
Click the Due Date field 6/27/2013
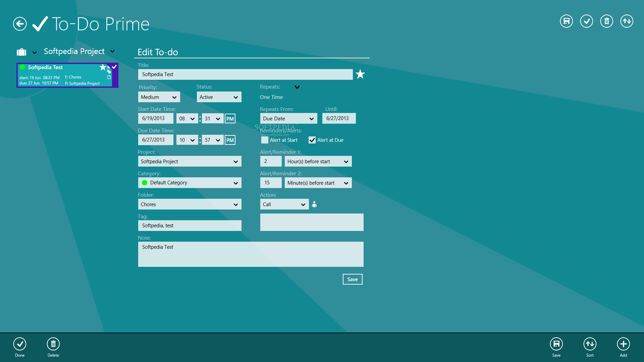tap(156, 140)
